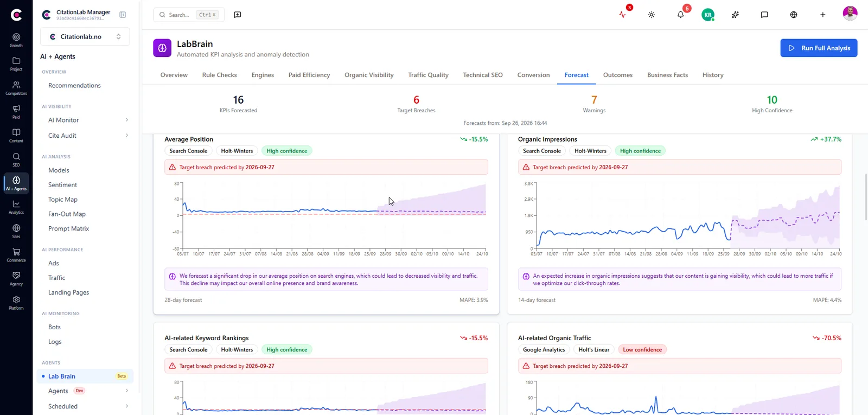Click the search input field
Screen dimensions: 868x415
click(x=189, y=15)
